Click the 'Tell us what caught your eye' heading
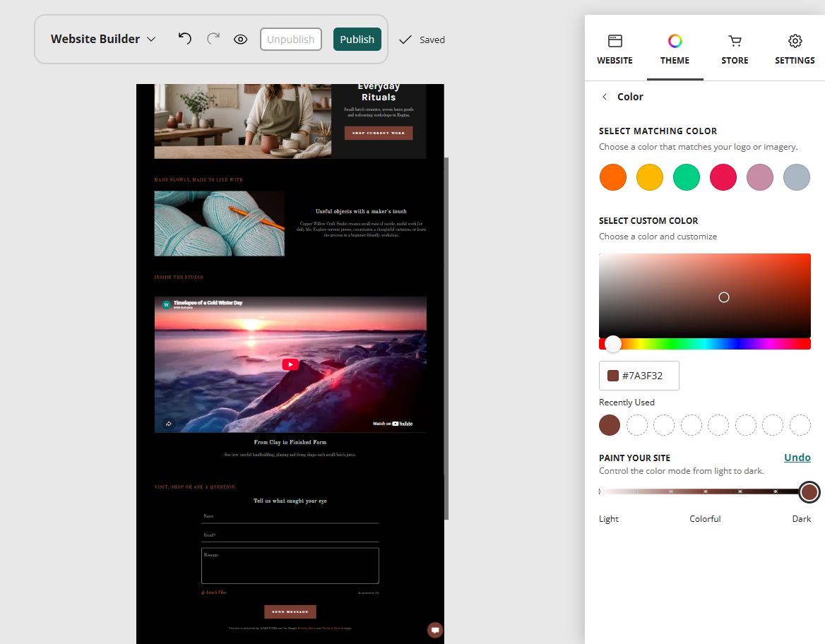This screenshot has width=825, height=644. (x=290, y=501)
